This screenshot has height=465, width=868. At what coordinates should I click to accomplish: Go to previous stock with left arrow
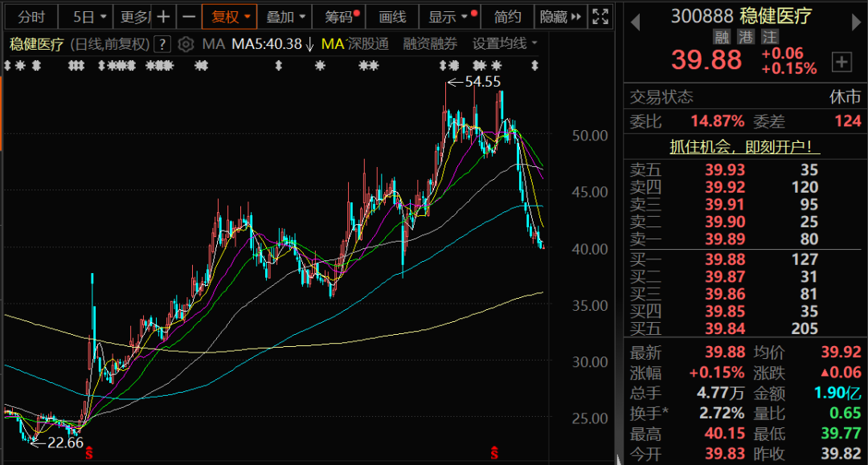635,22
